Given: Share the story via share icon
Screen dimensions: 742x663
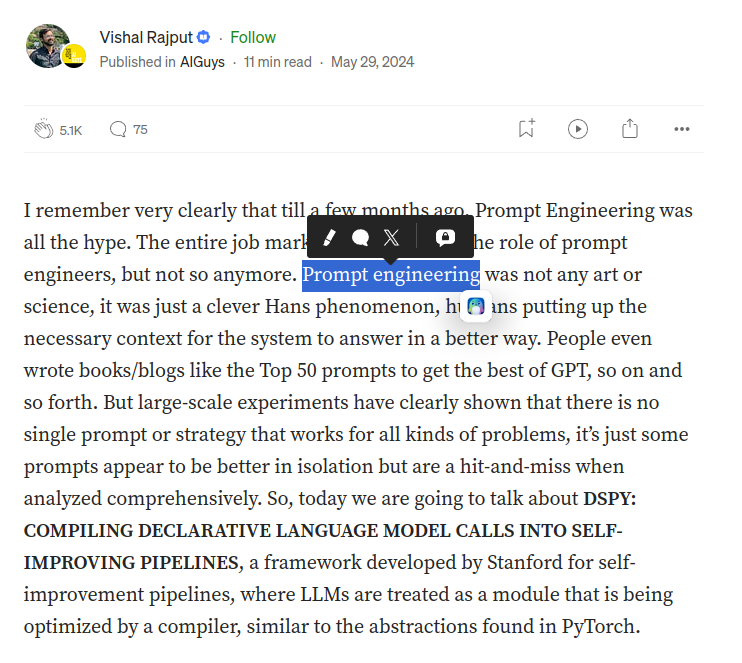Looking at the screenshot, I should [630, 129].
